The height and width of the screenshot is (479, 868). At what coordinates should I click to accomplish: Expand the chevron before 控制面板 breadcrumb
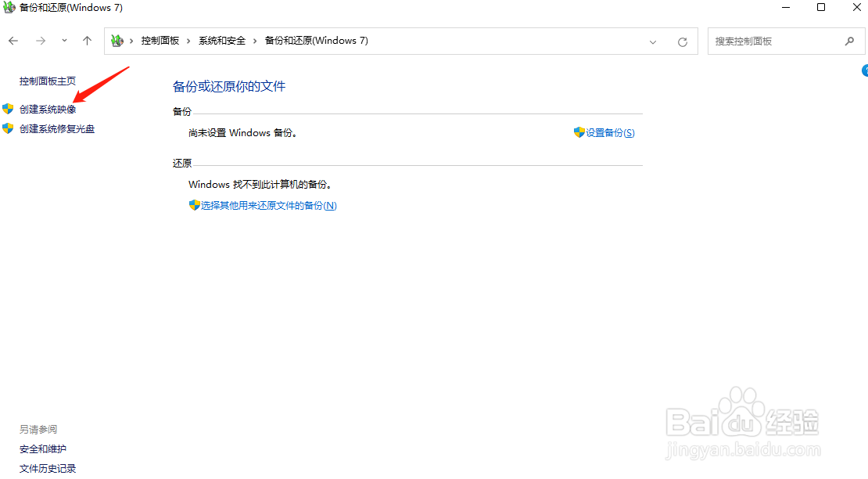pos(131,41)
